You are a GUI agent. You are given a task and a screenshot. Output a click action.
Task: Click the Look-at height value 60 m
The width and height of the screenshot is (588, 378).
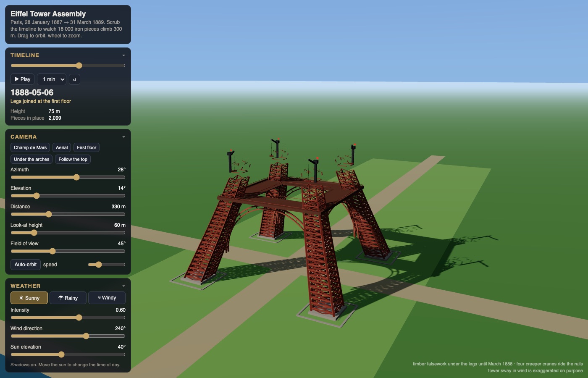[x=120, y=225]
